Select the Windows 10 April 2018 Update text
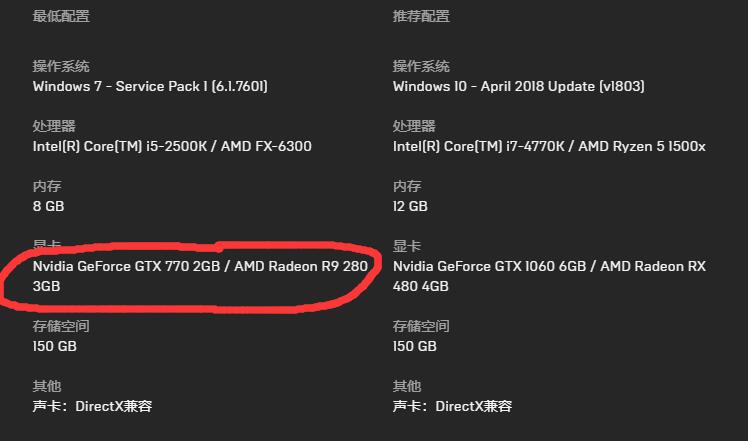The height and width of the screenshot is (441, 748). [518, 86]
